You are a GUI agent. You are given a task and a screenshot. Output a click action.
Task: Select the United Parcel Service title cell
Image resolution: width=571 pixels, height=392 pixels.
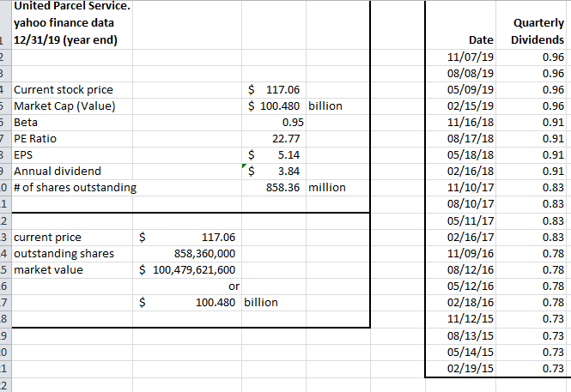(x=72, y=23)
